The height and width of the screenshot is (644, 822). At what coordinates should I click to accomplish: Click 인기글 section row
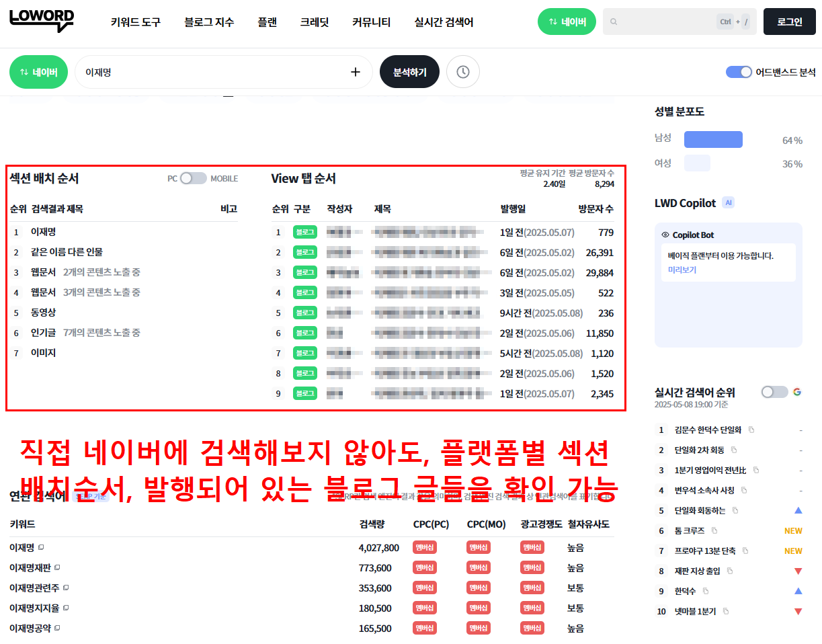pos(43,333)
